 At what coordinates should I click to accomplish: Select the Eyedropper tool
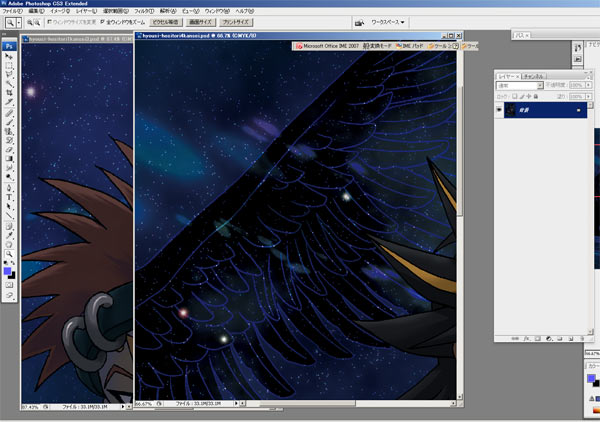(x=9, y=236)
